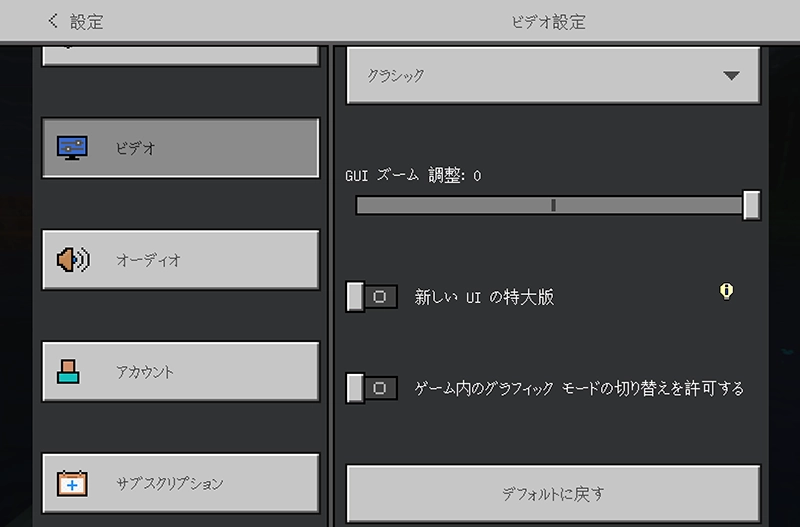Click the middle tick on GUI zoom slider

[x=553, y=205]
